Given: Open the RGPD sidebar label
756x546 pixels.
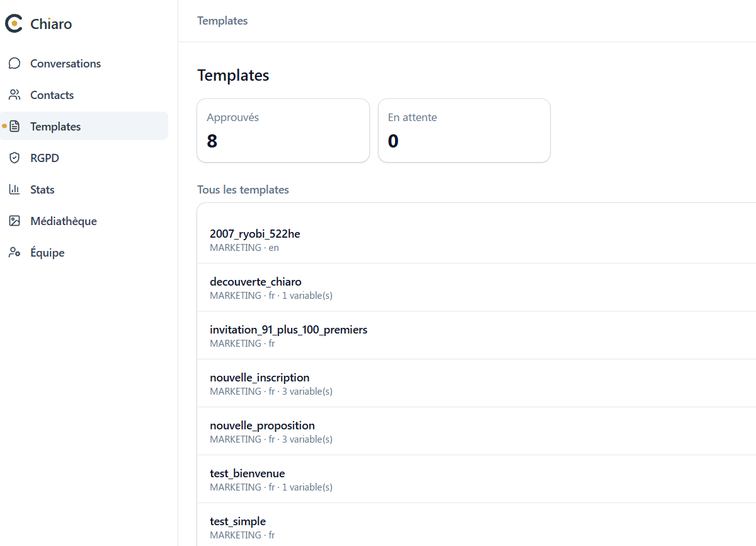Looking at the screenshot, I should (x=45, y=158).
